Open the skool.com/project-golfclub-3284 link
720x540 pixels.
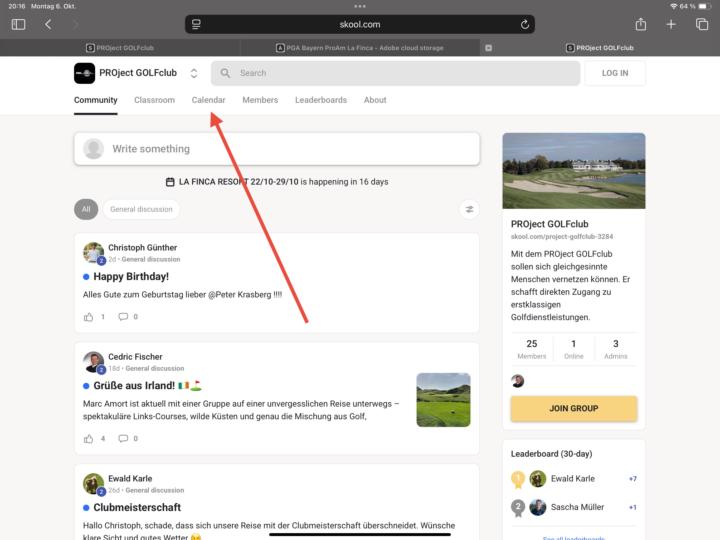pyautogui.click(x=562, y=236)
